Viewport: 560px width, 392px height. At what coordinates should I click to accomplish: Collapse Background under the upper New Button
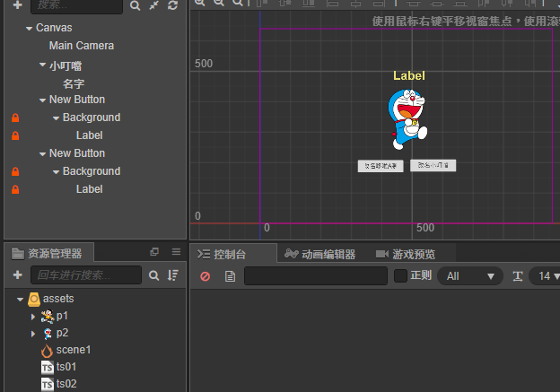click(x=56, y=118)
